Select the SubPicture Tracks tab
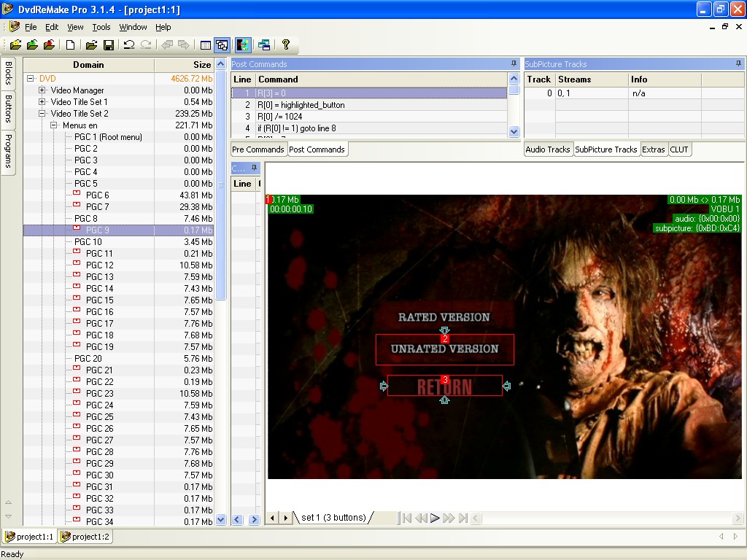Screen dimensions: 747x560 [606, 149]
